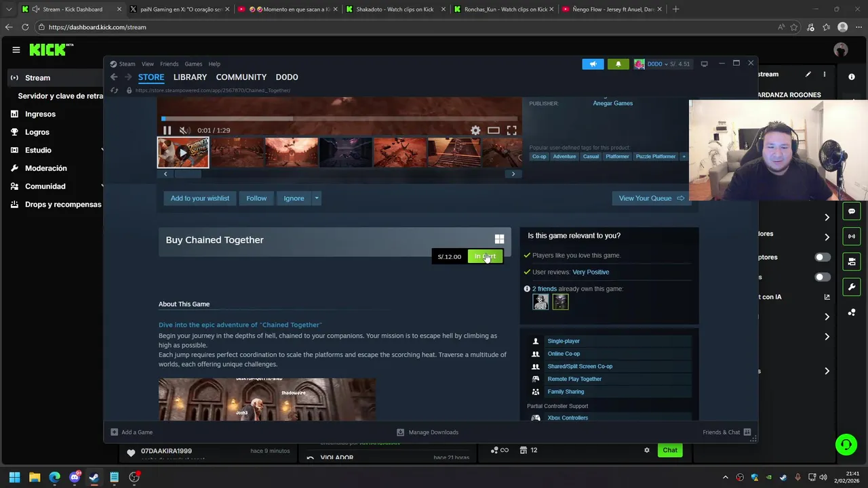Screen dimensions: 868x488
Task: Seek in the trailer progress bar
Action: [340, 119]
